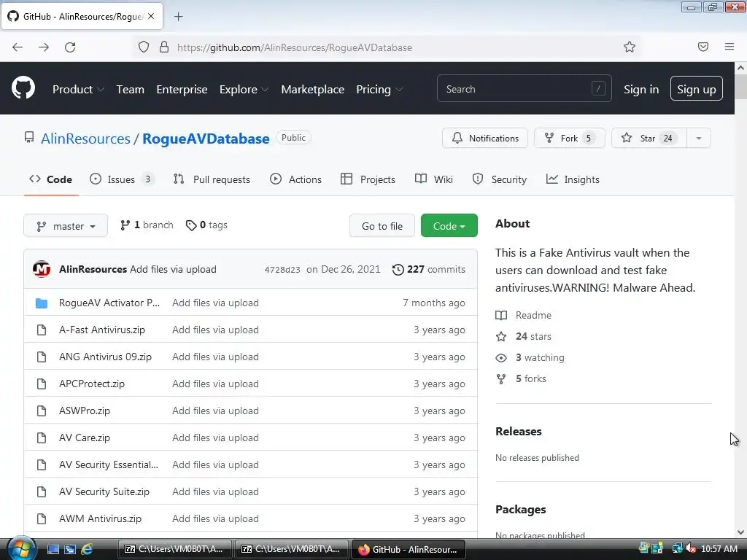
Task: Click the network tray icon
Action: tap(678, 549)
